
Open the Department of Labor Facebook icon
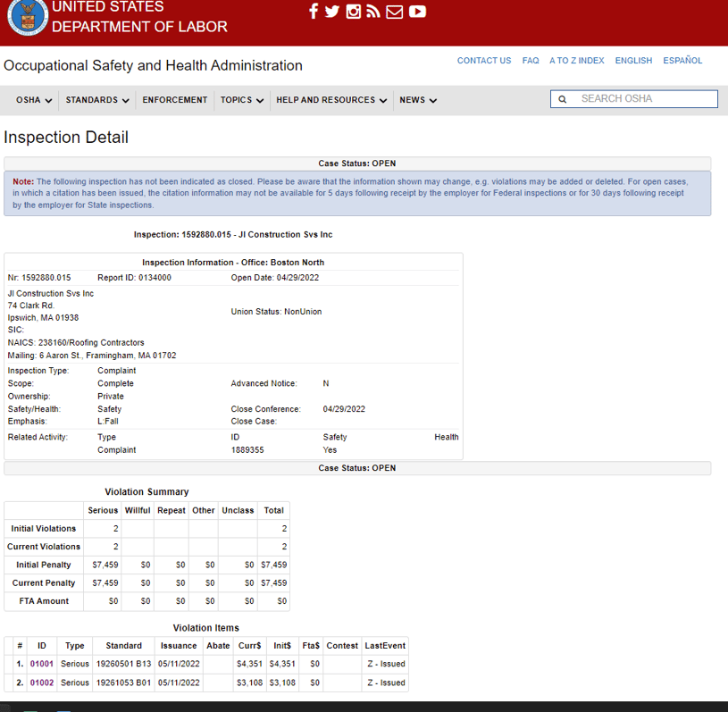point(314,11)
